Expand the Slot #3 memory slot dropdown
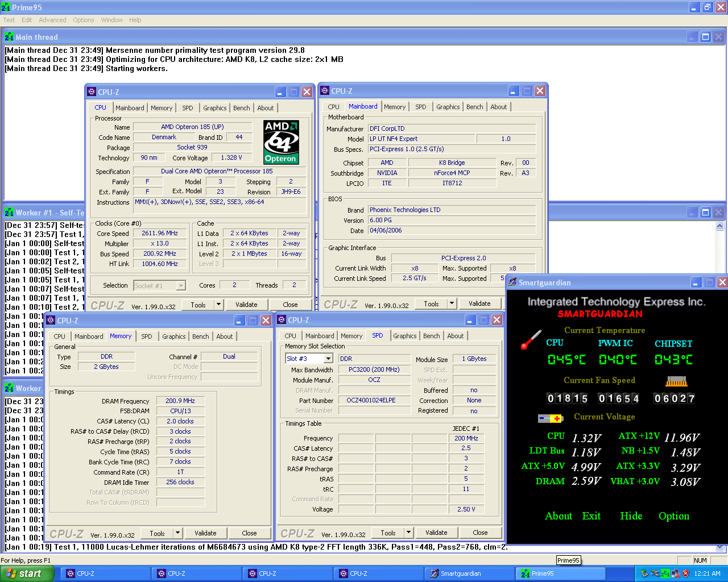728x582 pixels. tap(328, 359)
